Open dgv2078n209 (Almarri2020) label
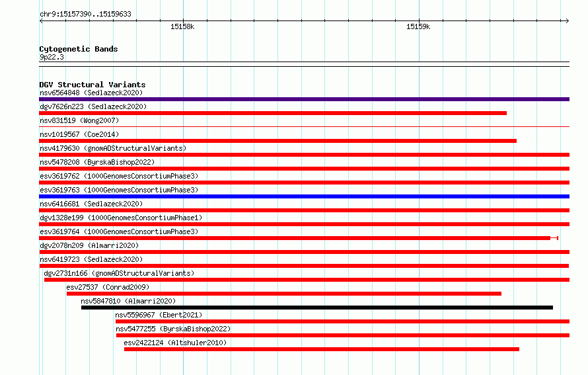This screenshot has width=588, height=375. pos(89,245)
